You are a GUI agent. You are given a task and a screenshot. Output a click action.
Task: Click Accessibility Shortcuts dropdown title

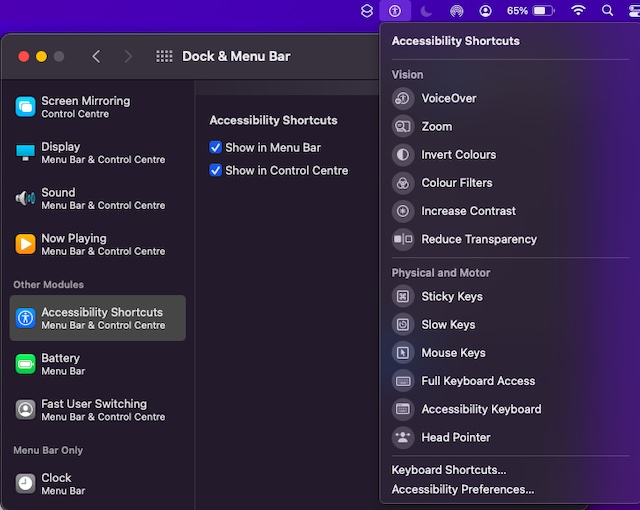coord(456,41)
